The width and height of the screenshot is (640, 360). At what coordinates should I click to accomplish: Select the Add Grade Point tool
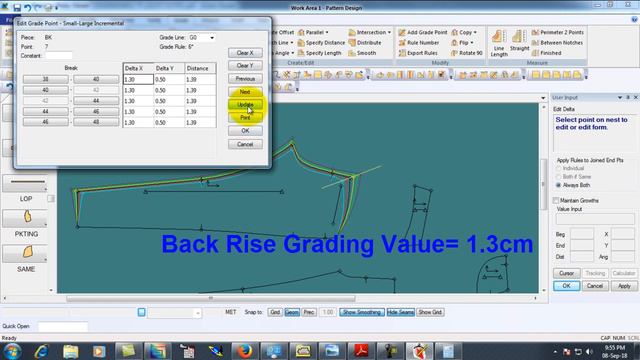[x=423, y=32]
